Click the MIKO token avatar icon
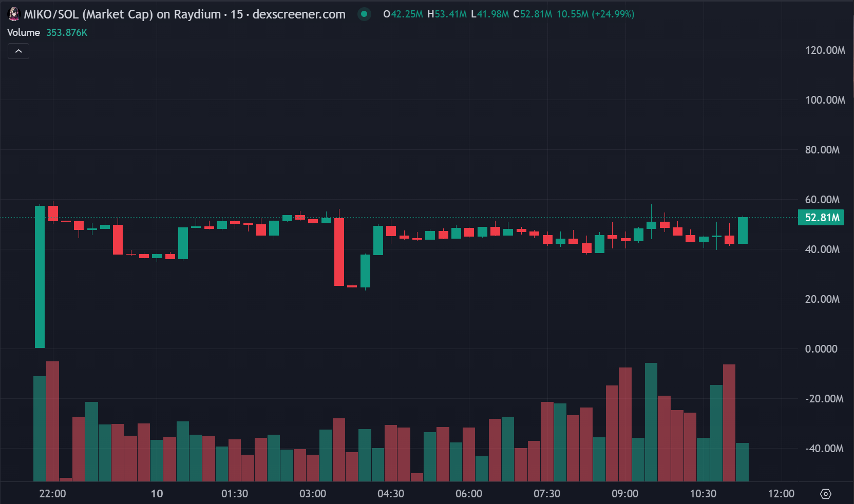Viewport: 854px width, 504px height. [14, 14]
